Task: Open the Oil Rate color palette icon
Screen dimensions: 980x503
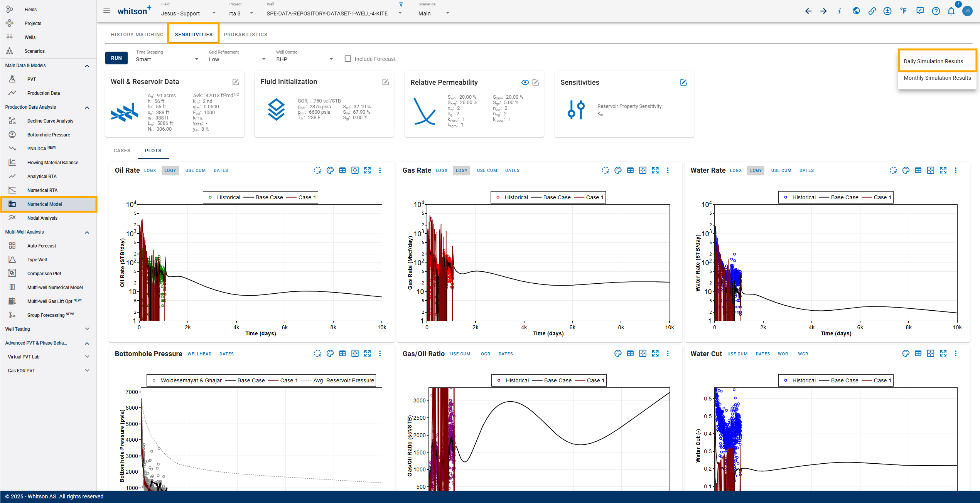Action: click(x=330, y=170)
